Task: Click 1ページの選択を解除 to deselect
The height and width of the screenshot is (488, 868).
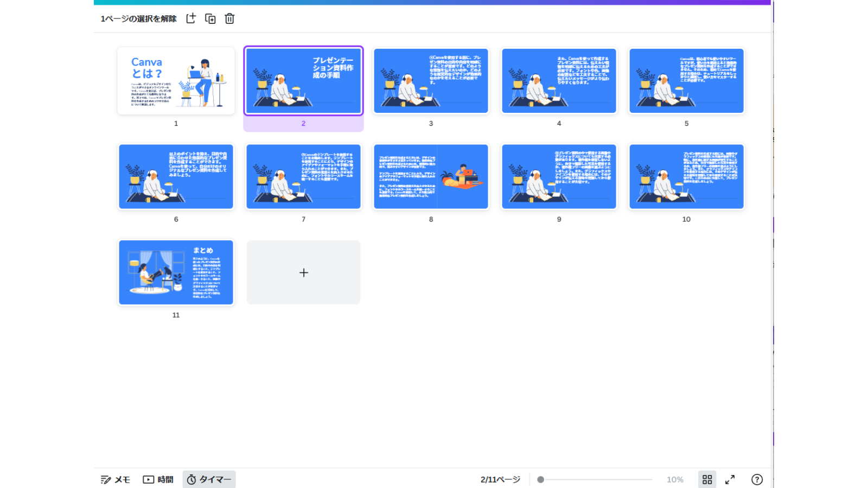Action: tap(138, 18)
